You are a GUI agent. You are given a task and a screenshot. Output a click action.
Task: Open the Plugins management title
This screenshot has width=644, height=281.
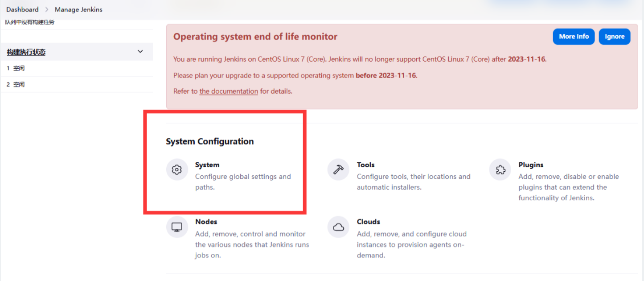click(x=531, y=165)
